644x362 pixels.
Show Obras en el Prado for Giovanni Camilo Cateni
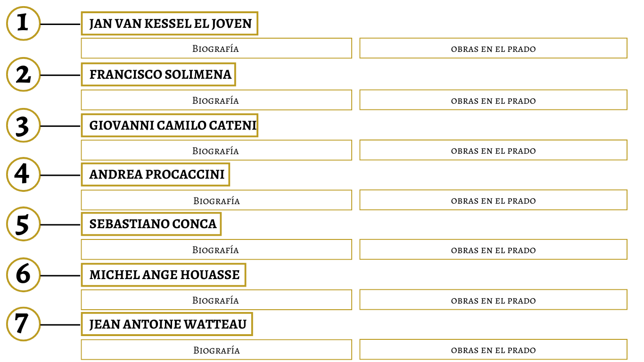(493, 150)
